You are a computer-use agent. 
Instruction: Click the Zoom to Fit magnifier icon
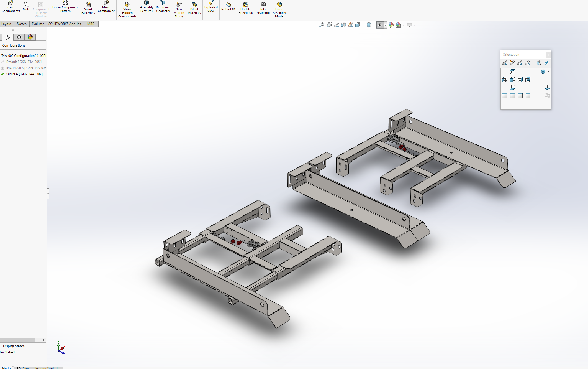point(322,25)
